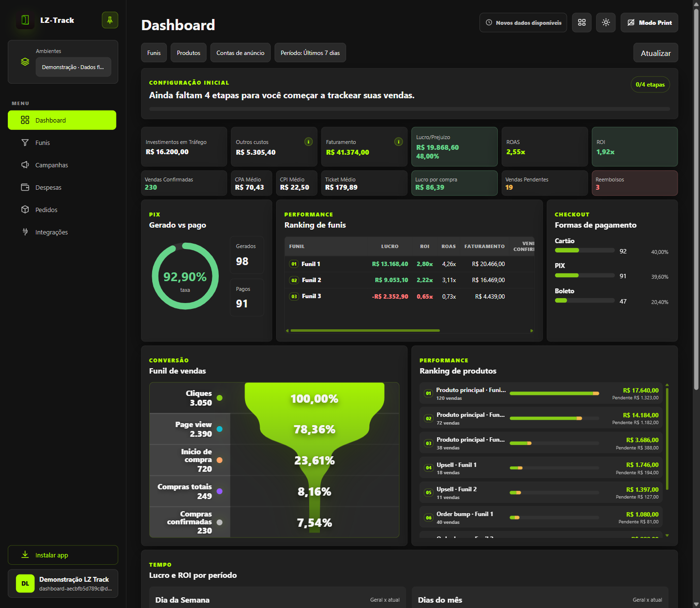The height and width of the screenshot is (608, 700).
Task: Open the Produtos filter
Action: 189,53
